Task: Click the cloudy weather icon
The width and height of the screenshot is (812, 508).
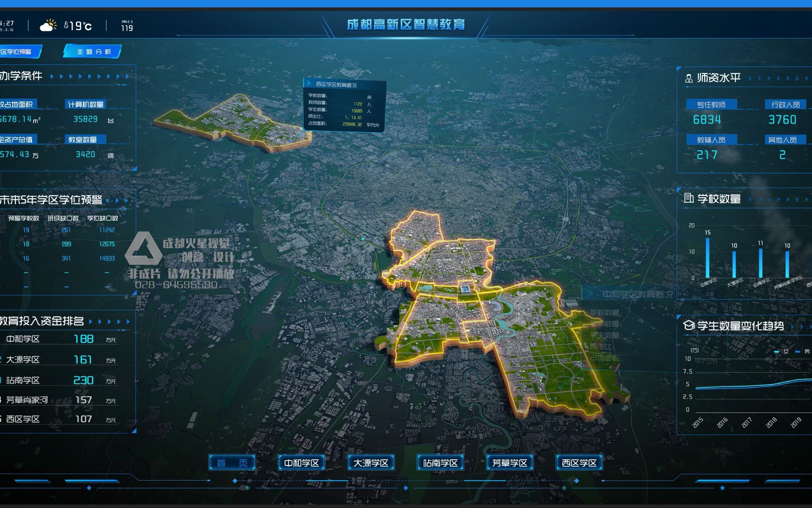Action: [x=48, y=25]
